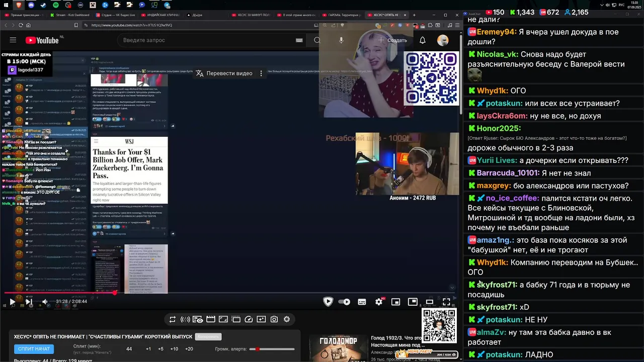Add five minutes with the +5 button
This screenshot has height=362, width=644.
(x=161, y=349)
